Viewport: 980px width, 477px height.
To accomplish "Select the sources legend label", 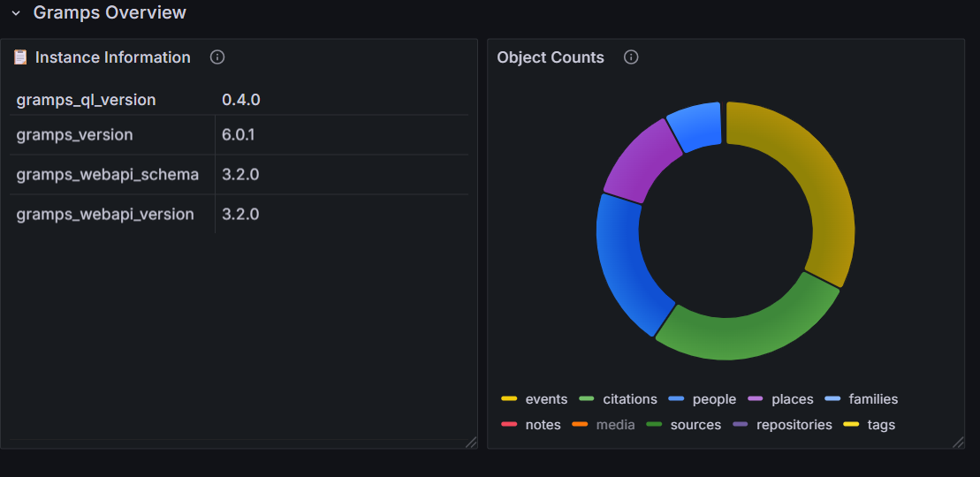I will pyautogui.click(x=695, y=425).
